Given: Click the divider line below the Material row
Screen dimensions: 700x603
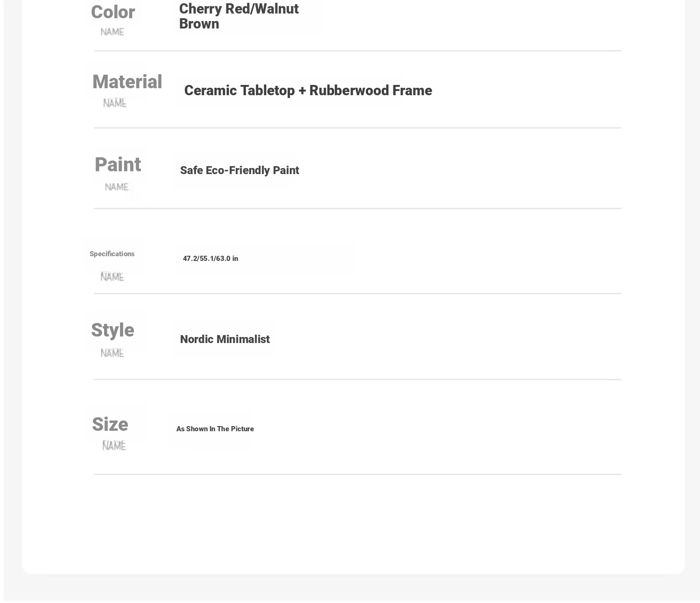Looking at the screenshot, I should pyautogui.click(x=357, y=128).
